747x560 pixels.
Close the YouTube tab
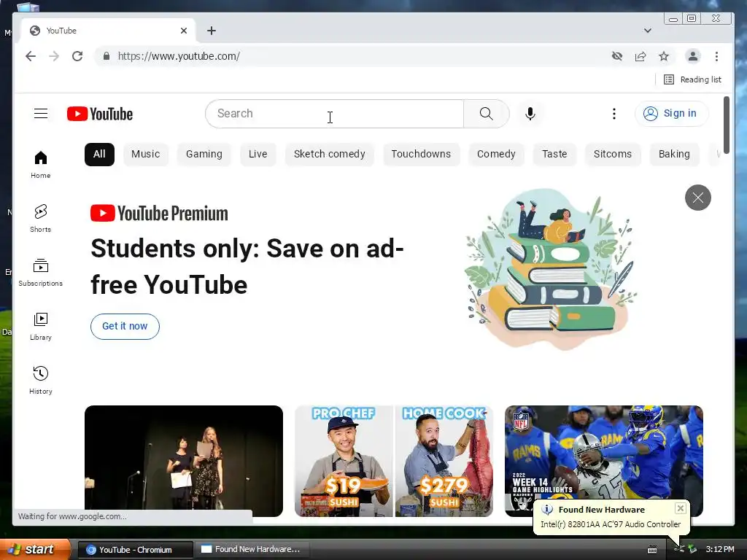184,31
